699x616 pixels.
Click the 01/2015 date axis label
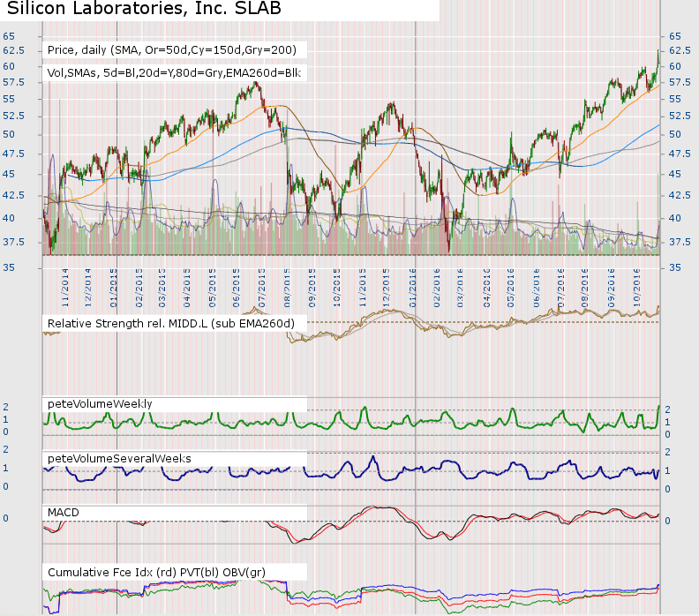coord(113,288)
